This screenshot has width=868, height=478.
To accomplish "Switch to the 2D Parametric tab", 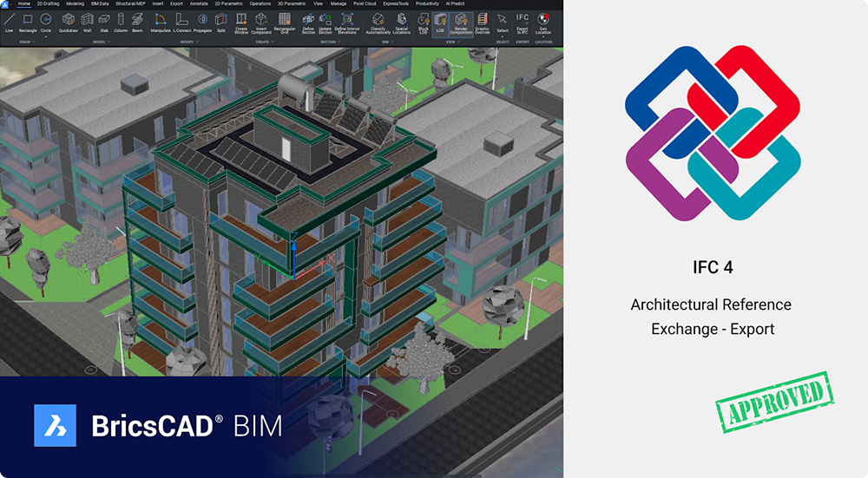I will (228, 3).
